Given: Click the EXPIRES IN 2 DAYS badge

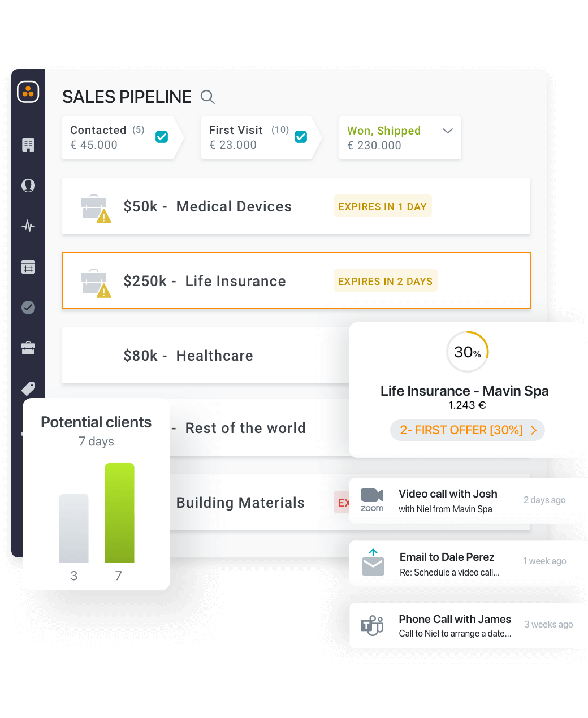Looking at the screenshot, I should 386,281.
